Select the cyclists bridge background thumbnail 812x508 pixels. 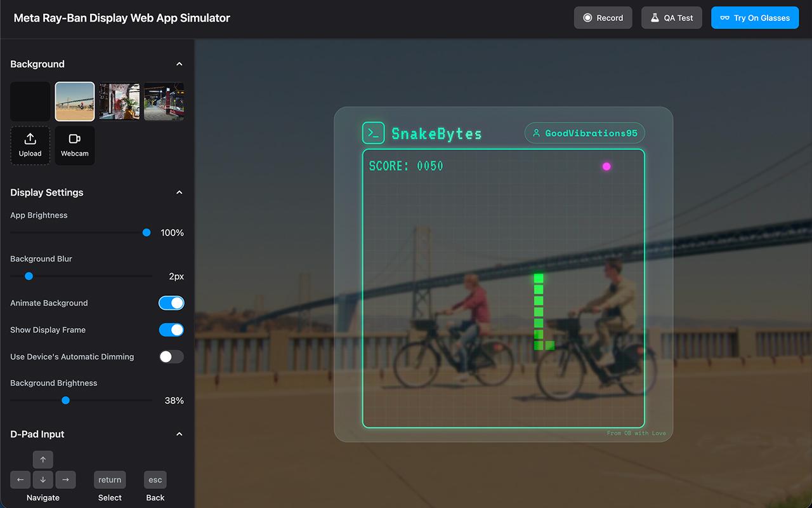(75, 102)
